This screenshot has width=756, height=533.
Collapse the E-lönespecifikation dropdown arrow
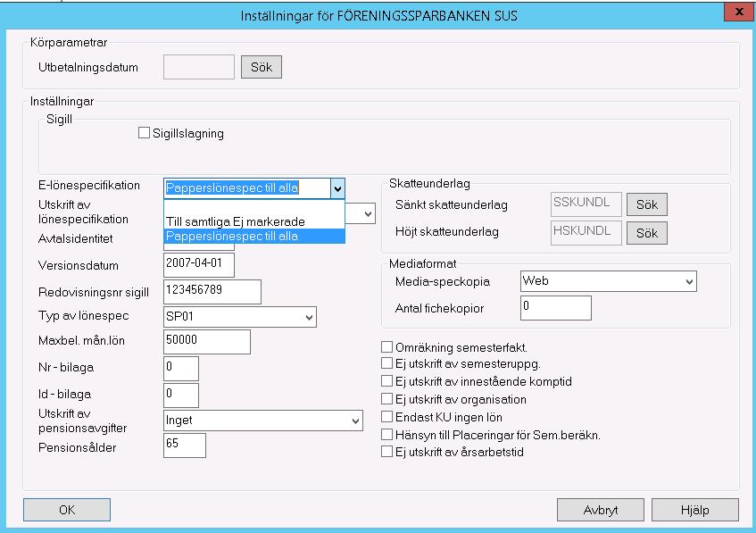pos(338,188)
